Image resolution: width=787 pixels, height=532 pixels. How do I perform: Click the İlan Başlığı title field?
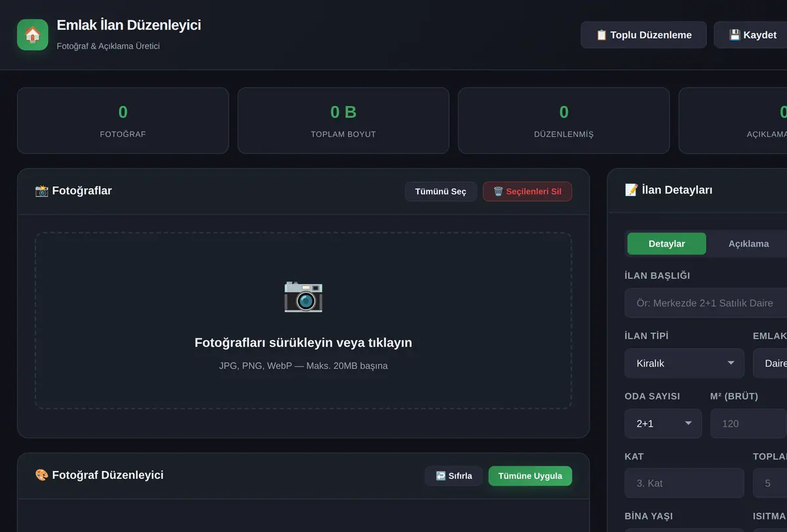(x=706, y=303)
